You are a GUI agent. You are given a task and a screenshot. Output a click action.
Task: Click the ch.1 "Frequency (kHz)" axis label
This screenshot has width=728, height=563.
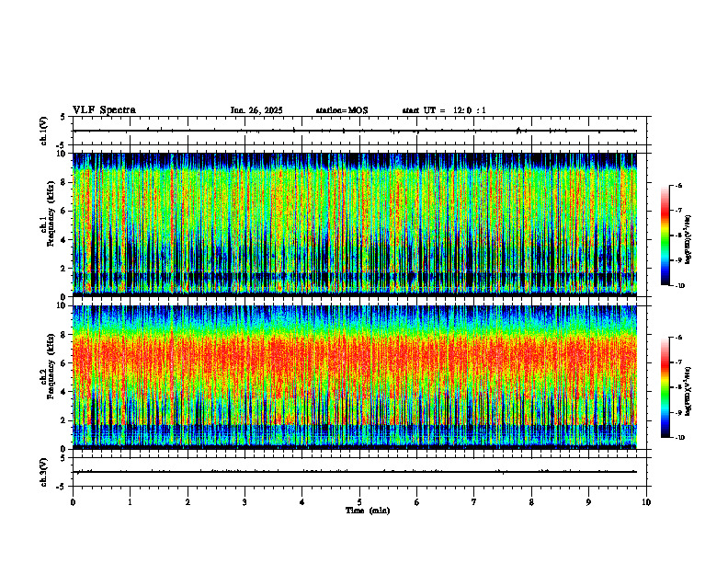pos(51,214)
